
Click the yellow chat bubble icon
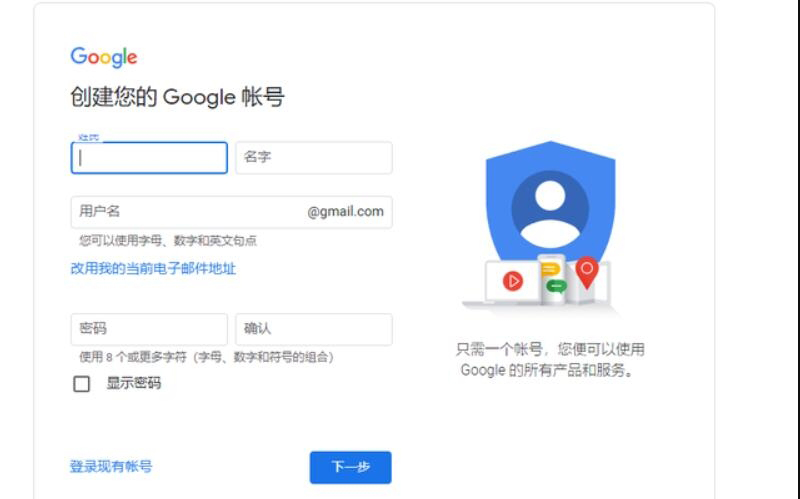tap(551, 268)
